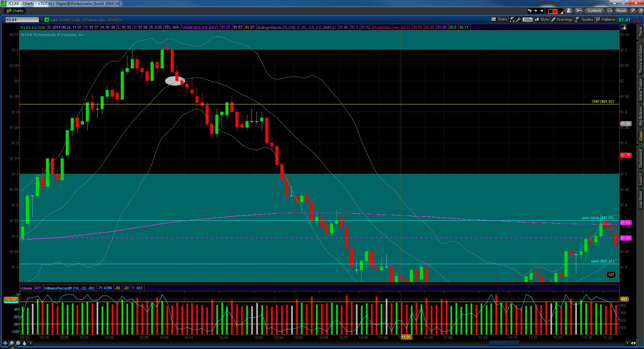Open the Drawings menu
The image size is (644, 349).
[562, 19]
